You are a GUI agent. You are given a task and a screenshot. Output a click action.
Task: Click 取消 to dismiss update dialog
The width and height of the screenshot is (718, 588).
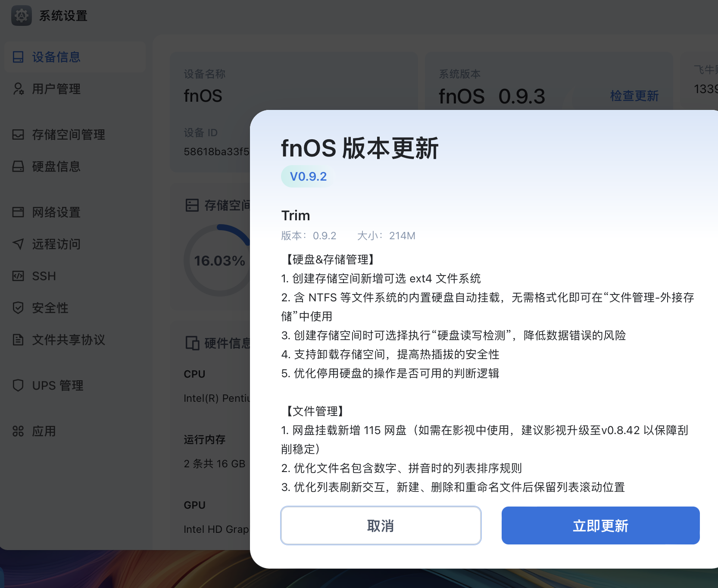click(381, 525)
